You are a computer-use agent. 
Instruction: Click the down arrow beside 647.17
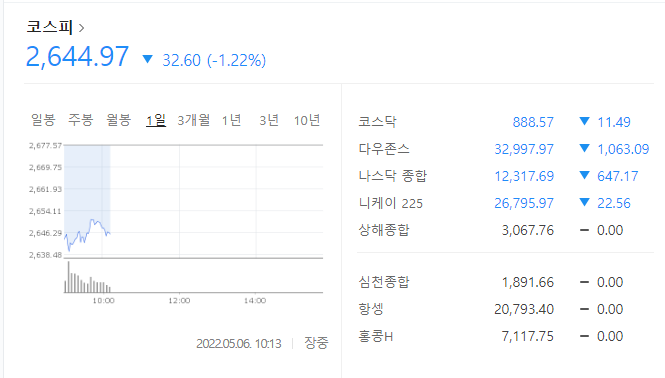(x=584, y=175)
